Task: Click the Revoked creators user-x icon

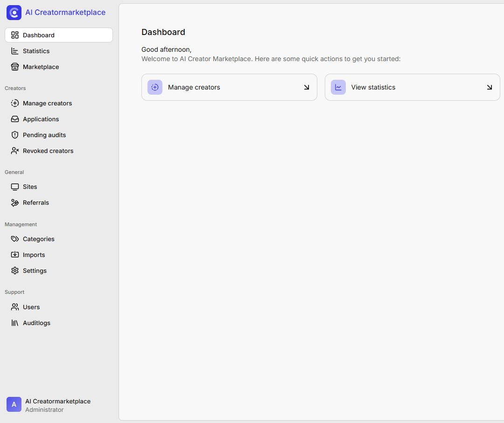Action: coord(14,151)
